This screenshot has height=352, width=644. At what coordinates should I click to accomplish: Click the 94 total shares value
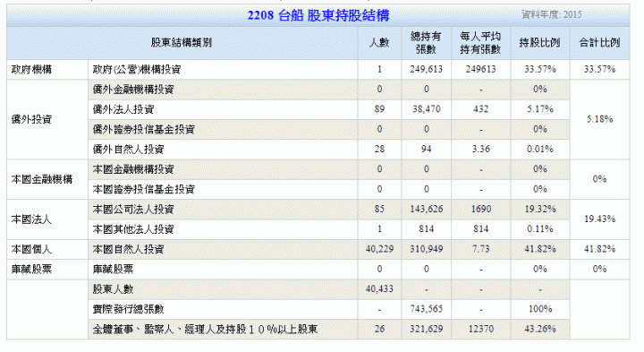tap(427, 150)
